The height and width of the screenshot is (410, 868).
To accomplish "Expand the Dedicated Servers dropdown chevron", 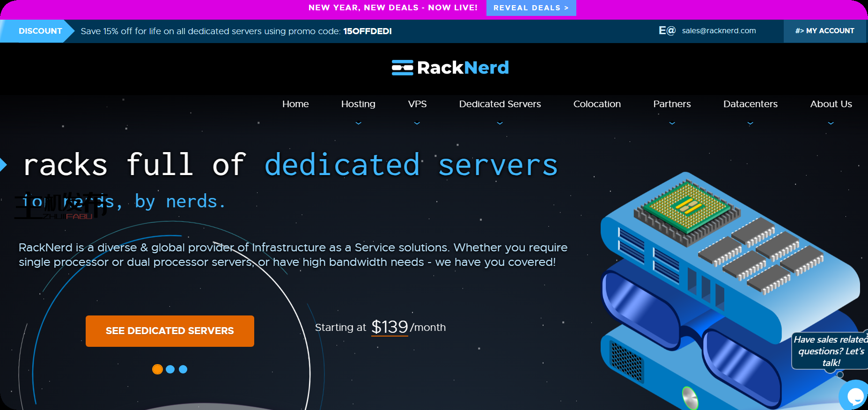I will tap(500, 123).
